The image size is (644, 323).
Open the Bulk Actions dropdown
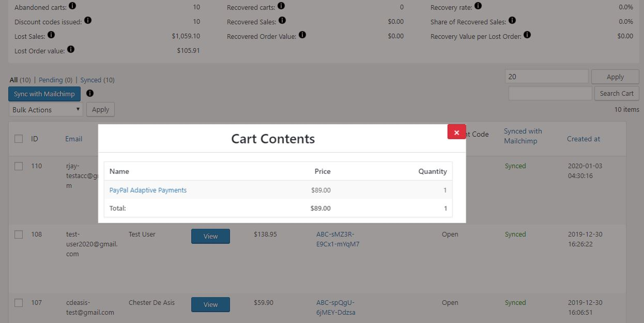pyautogui.click(x=46, y=109)
